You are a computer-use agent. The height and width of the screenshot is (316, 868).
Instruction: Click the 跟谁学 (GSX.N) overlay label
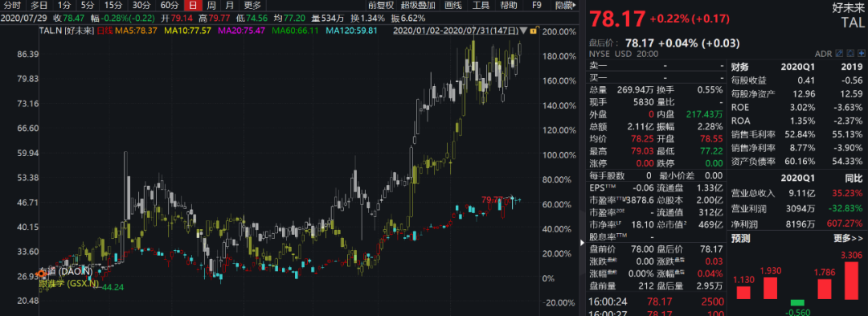point(68,284)
